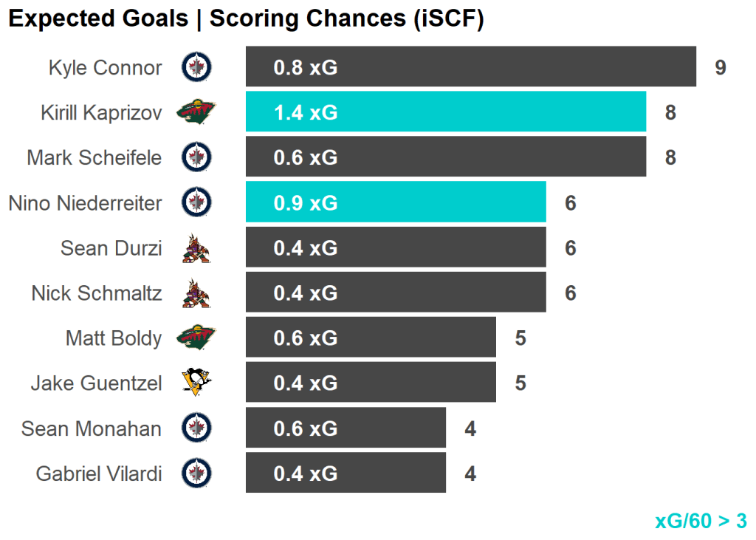
Task: Click the Wild logo beside Kirill Kaprizov
Action: coord(196,112)
